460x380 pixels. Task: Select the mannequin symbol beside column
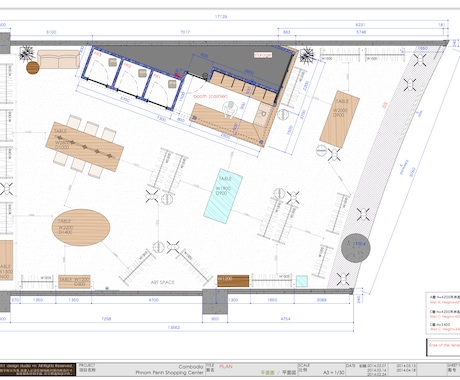tap(363, 214)
